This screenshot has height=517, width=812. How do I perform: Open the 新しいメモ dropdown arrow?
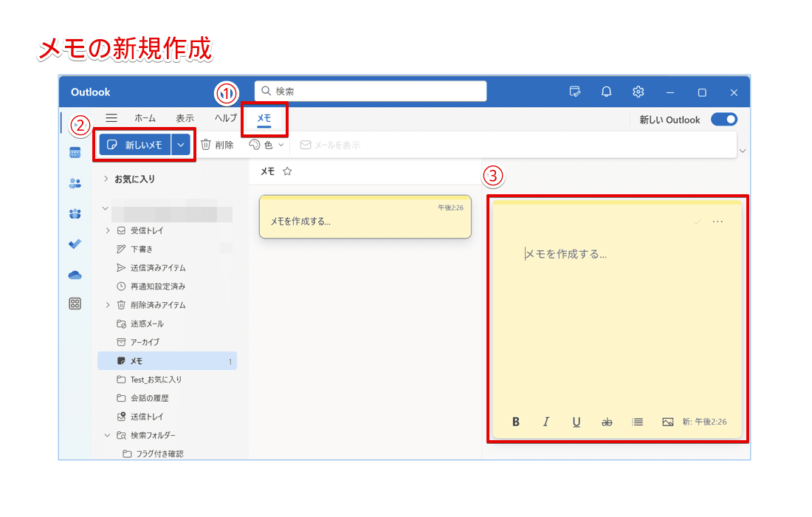181,145
